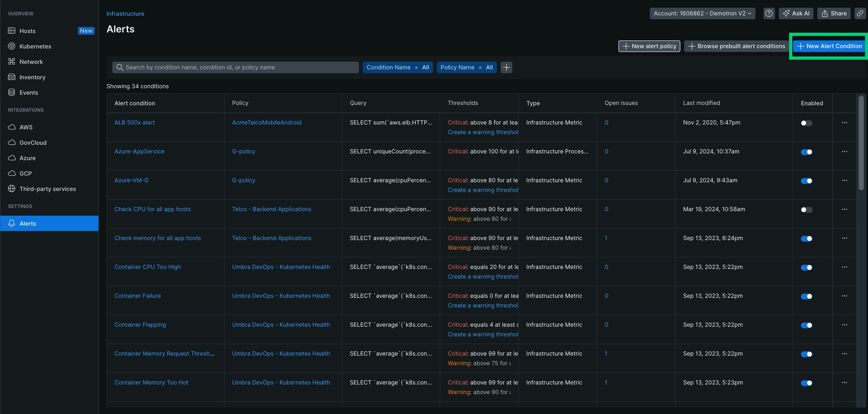
Task: Click the AcmeTelcoMobileAndroid policy link
Action: (x=266, y=123)
